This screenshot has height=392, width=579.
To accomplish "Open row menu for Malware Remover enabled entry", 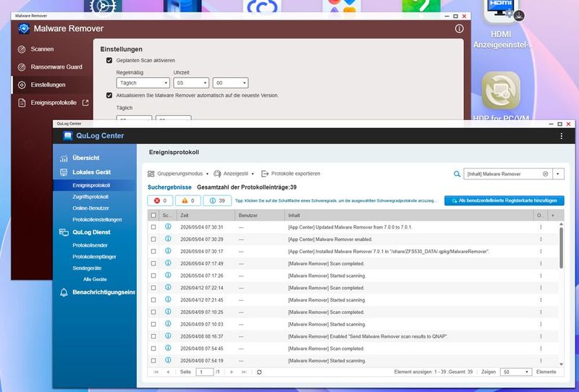I will 541,239.
